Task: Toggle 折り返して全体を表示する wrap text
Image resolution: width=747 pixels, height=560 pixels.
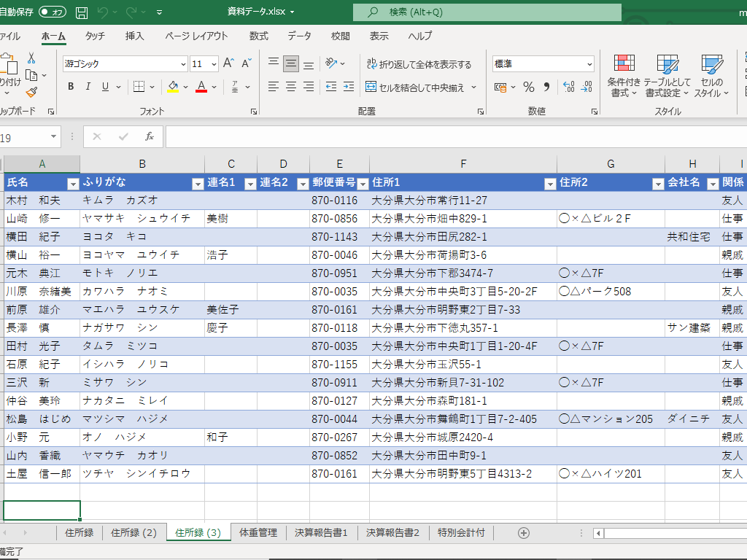Action: click(x=419, y=64)
